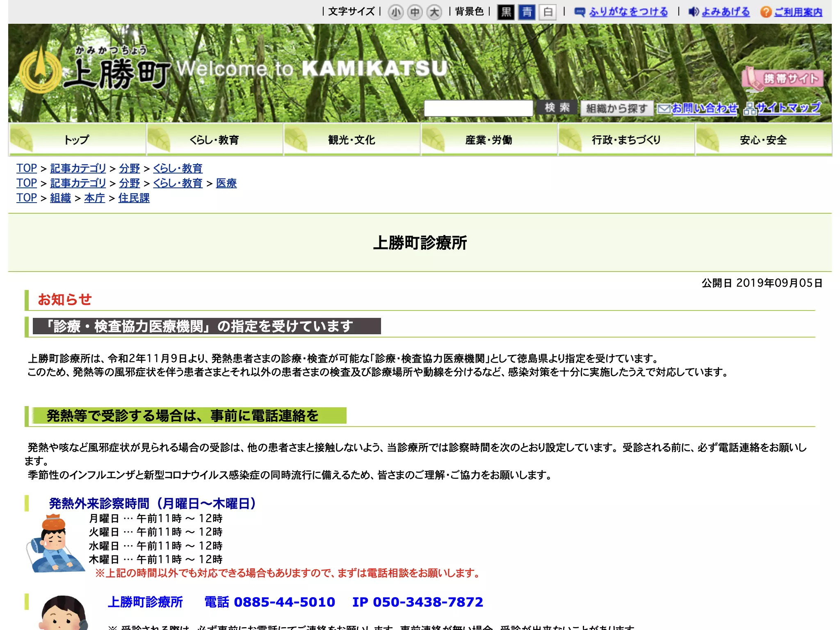Click the ふりがなをつける furigana link
Viewport: 840px width, 630px height.
pyautogui.click(x=628, y=12)
